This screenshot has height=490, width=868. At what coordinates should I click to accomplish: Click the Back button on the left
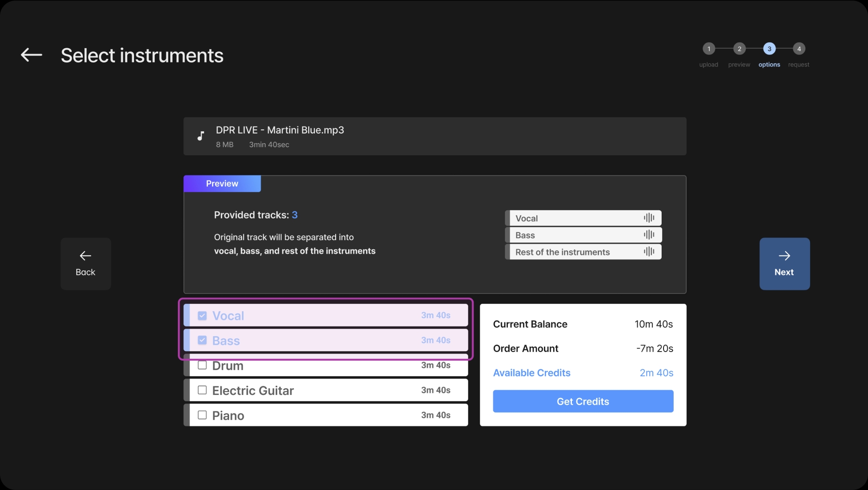click(x=85, y=263)
